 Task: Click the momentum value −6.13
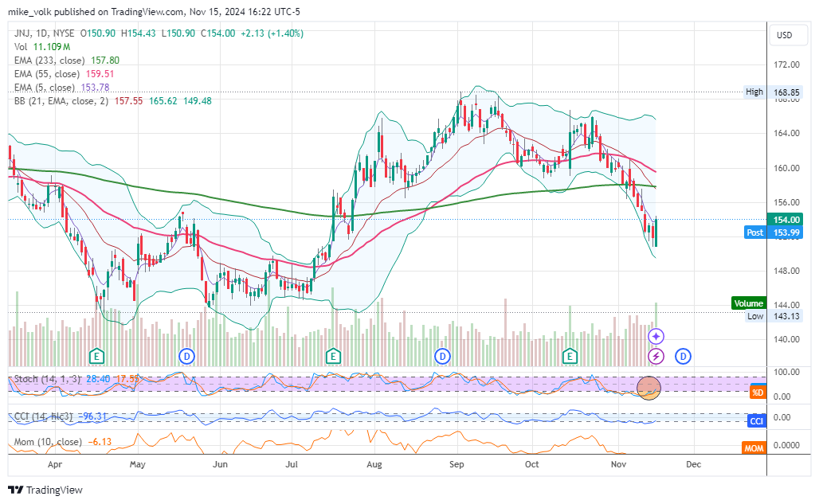(100, 442)
